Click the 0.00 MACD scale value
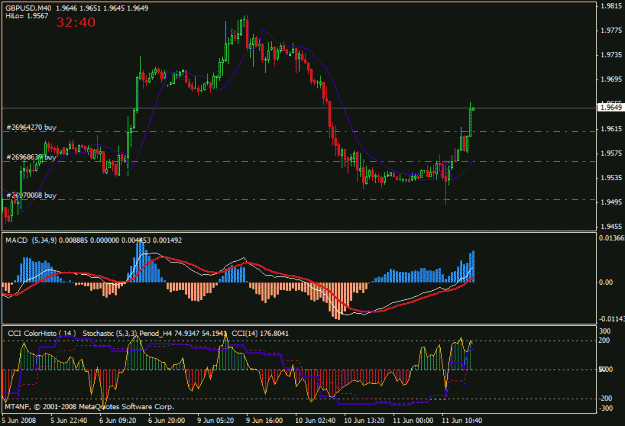The height and width of the screenshot is (426, 625). click(x=606, y=282)
